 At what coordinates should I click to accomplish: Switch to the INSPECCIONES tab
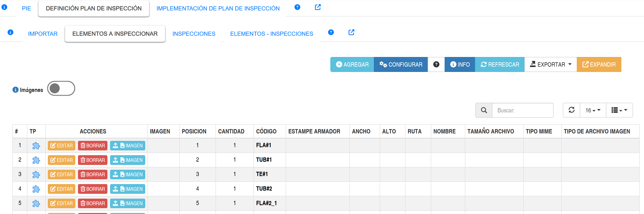tap(194, 34)
